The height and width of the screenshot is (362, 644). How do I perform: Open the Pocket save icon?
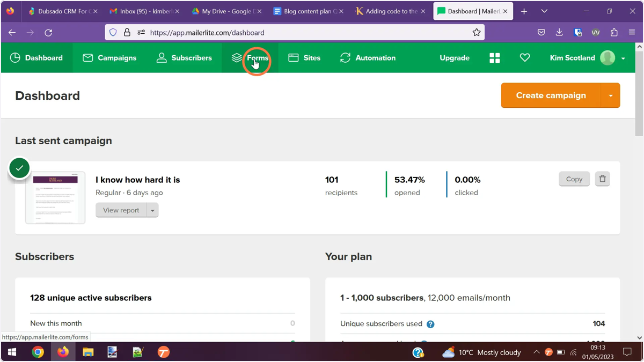[x=541, y=33]
